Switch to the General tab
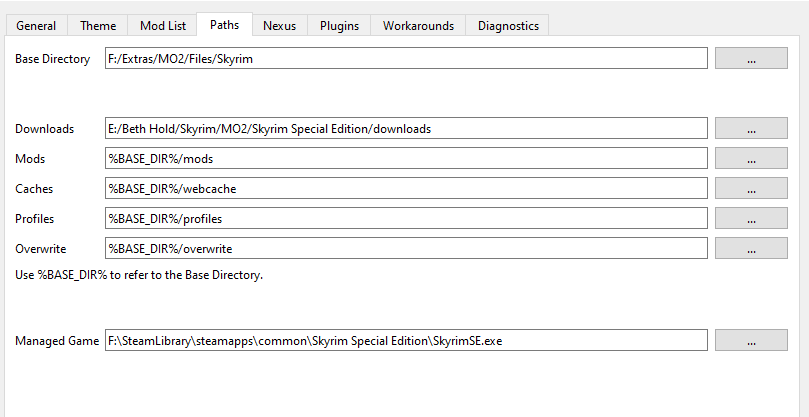 click(36, 26)
